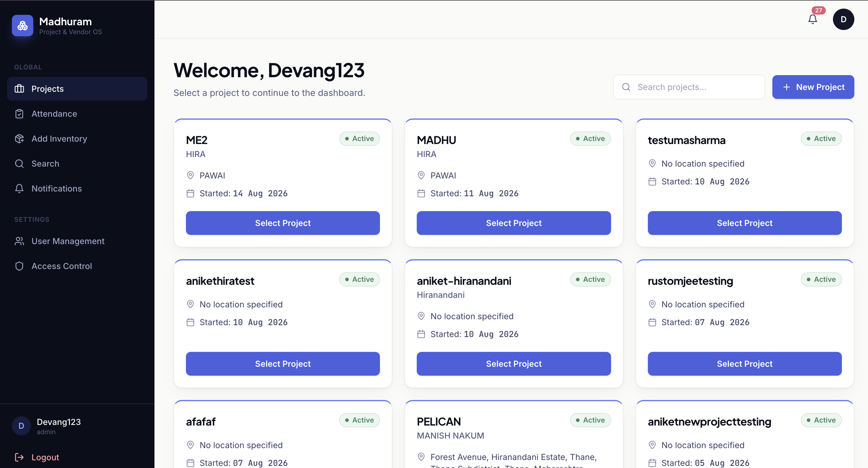Click the Devang123 username in sidebar footer
The image size is (868, 468).
[x=59, y=422]
